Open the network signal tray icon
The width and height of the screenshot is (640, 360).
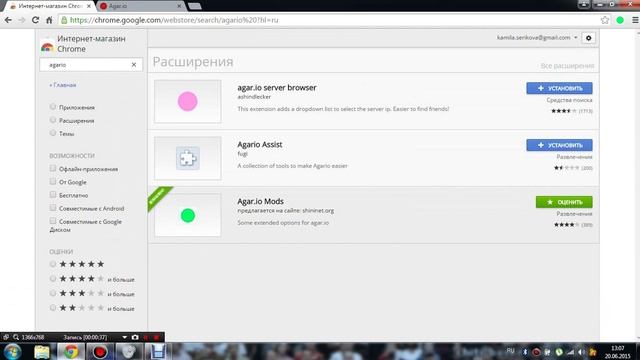click(571, 352)
